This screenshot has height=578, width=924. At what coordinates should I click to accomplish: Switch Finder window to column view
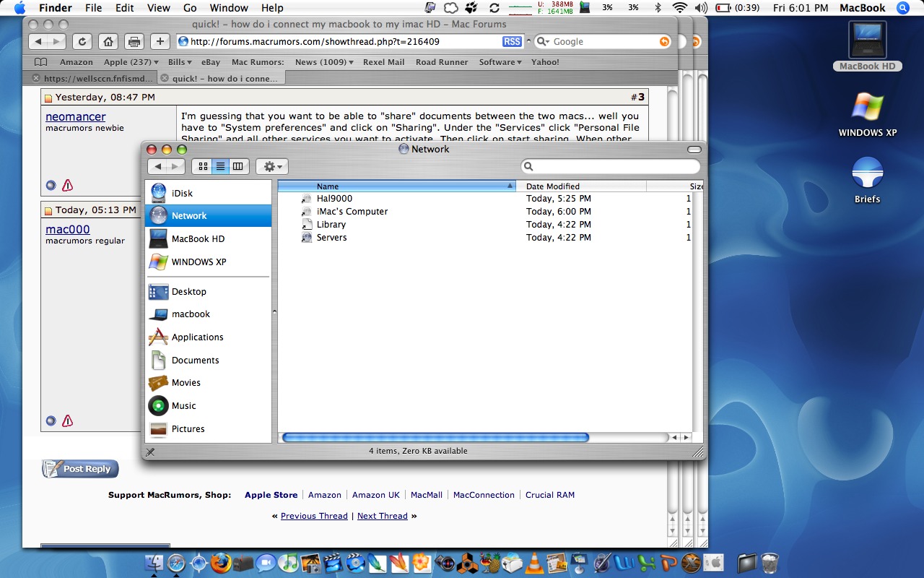point(237,167)
